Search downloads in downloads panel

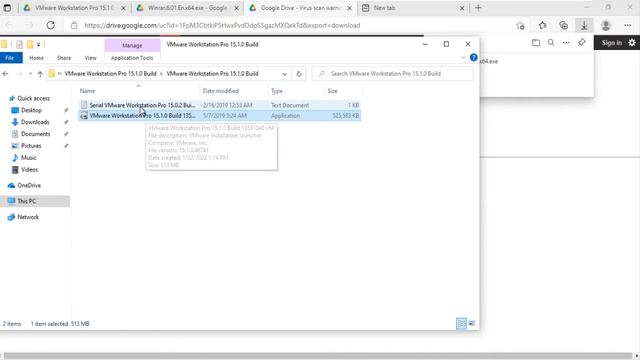(x=551, y=42)
